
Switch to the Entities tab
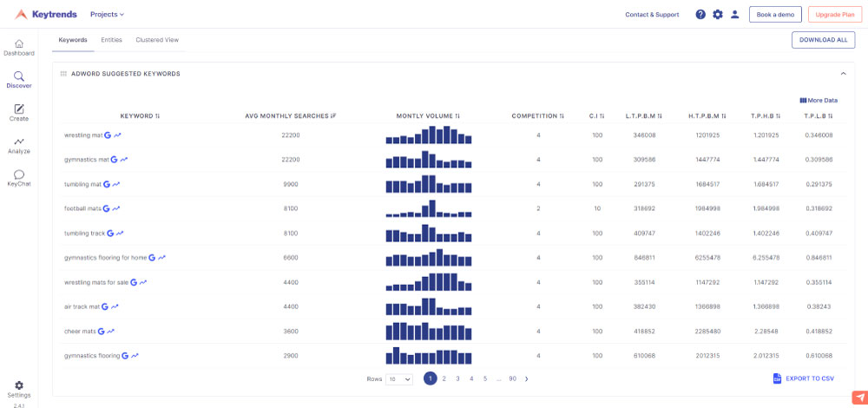coord(111,41)
